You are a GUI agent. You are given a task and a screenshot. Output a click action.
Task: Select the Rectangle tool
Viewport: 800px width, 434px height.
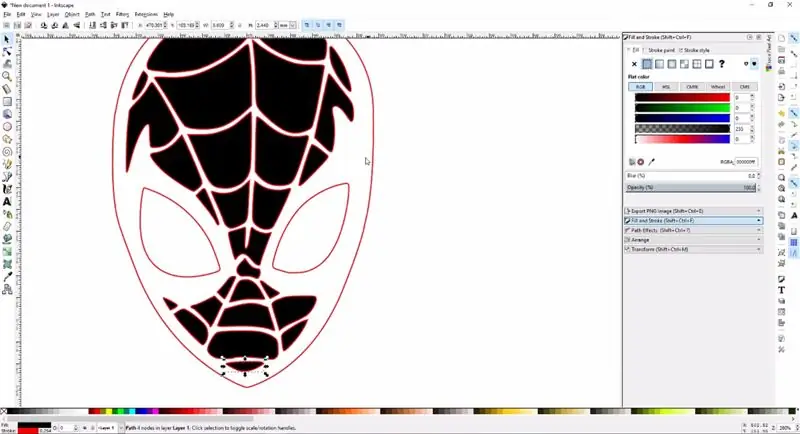tap(7, 101)
